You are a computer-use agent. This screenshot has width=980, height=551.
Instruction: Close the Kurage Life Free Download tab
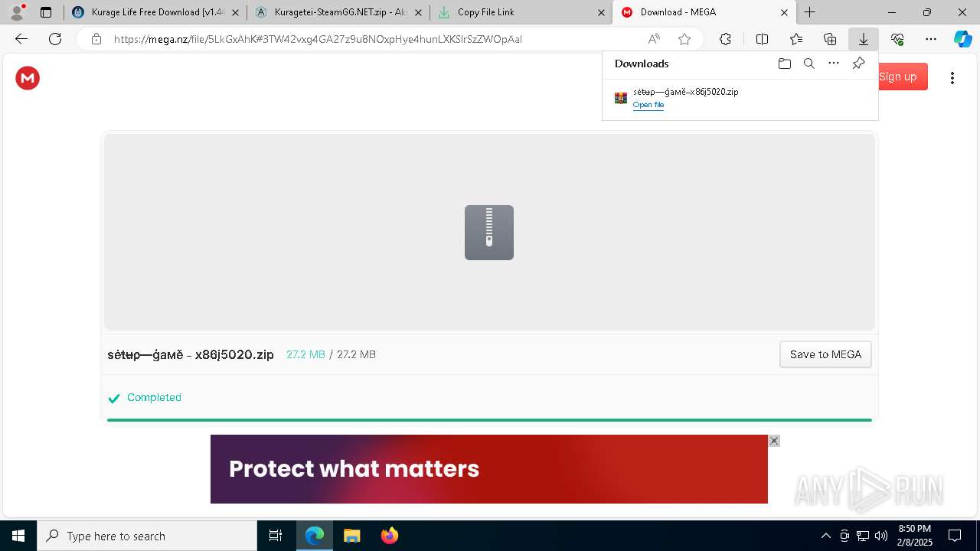(235, 12)
